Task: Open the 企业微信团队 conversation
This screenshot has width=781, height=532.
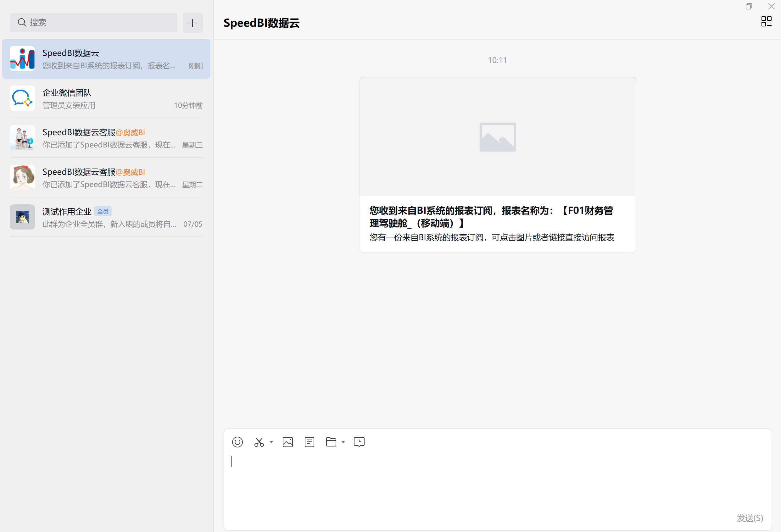Action: [x=106, y=98]
